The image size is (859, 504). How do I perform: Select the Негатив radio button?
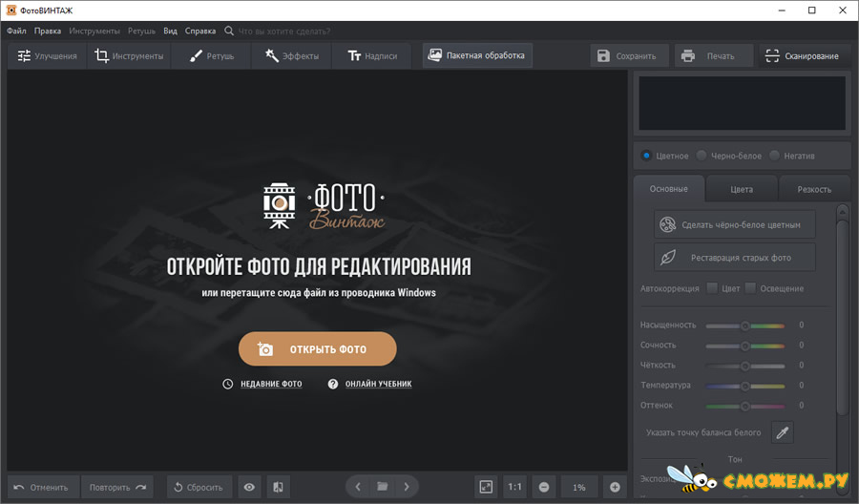(774, 156)
